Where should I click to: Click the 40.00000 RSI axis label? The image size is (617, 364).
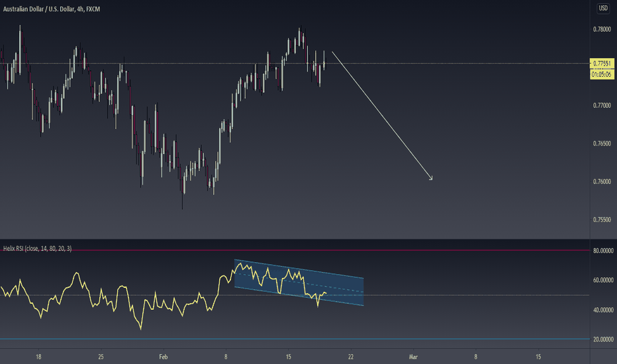coord(603,310)
